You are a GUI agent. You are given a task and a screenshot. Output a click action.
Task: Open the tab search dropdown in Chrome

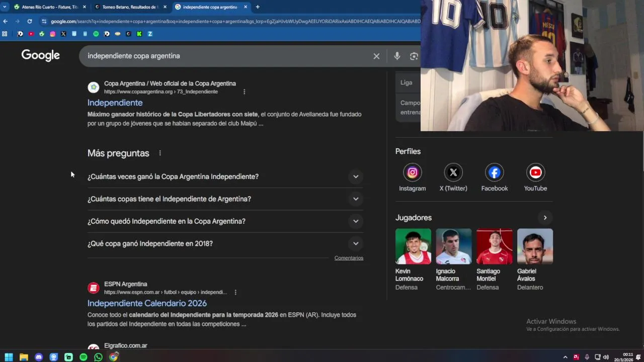(x=5, y=7)
